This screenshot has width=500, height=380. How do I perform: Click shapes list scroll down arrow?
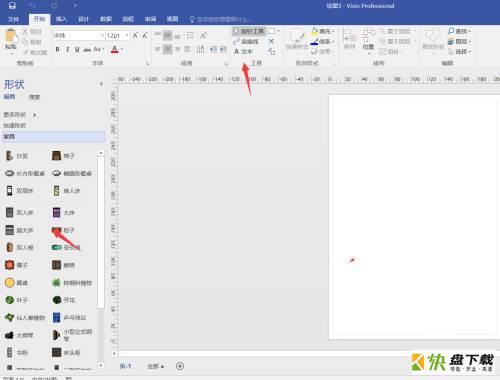tap(101, 365)
